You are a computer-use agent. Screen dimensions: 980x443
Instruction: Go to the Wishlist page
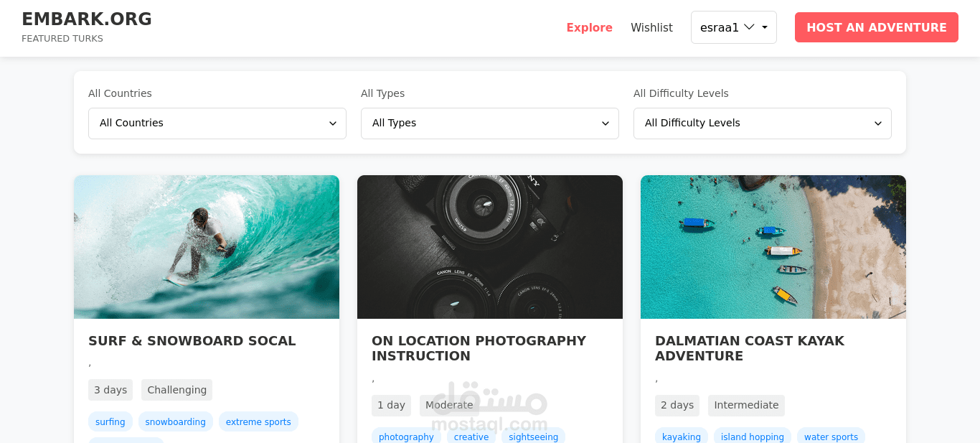coord(651,27)
